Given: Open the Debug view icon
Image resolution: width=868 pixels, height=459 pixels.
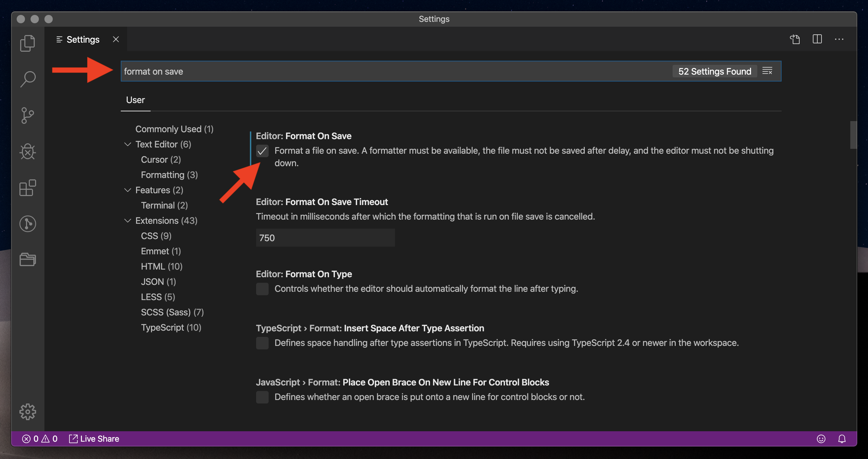Looking at the screenshot, I should [x=27, y=152].
